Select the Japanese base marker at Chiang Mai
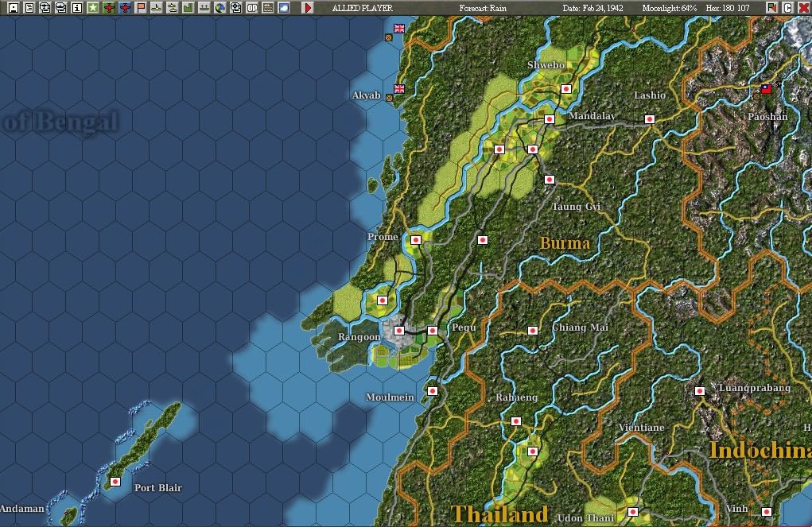 [x=532, y=331]
